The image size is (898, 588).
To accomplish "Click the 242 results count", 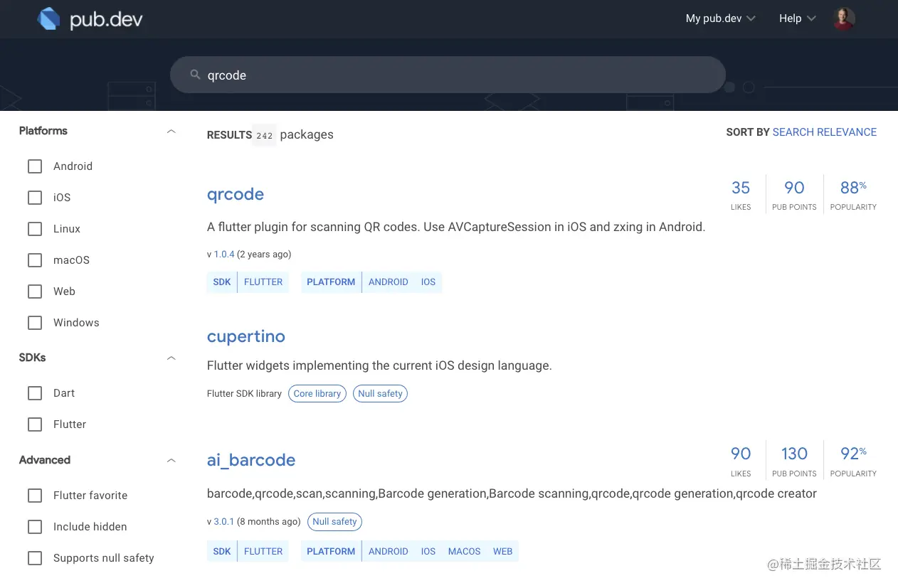I will 265,135.
